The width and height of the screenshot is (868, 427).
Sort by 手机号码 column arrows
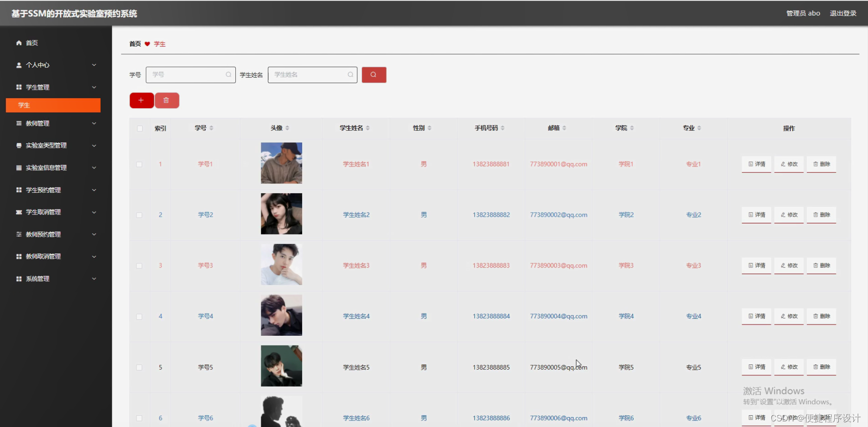[x=503, y=128]
